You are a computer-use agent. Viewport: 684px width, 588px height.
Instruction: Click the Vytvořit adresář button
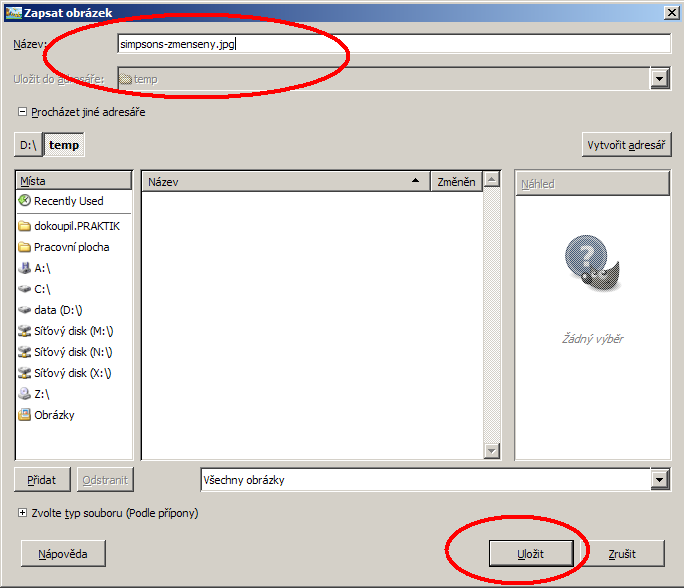pos(626,145)
